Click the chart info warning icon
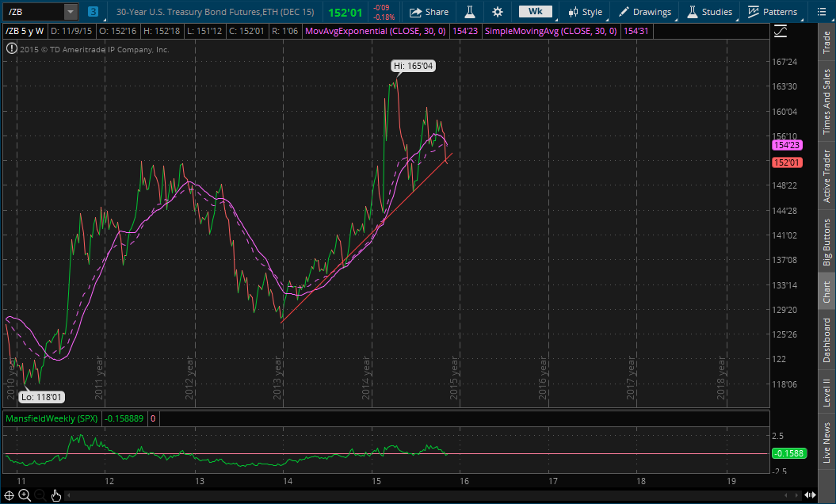The width and height of the screenshot is (836, 504). 11,49
